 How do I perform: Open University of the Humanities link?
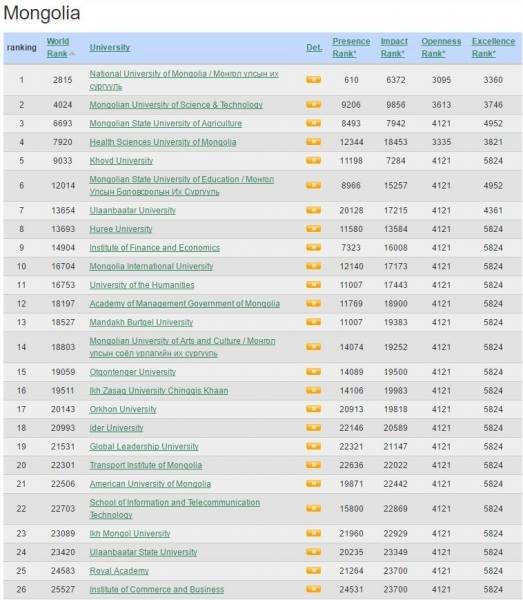coord(142,285)
